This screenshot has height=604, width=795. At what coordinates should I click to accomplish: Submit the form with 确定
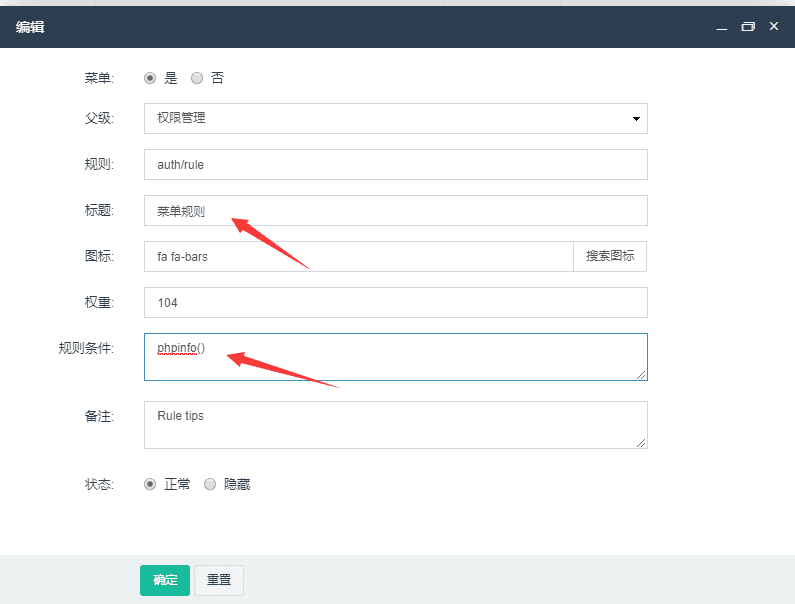point(165,580)
